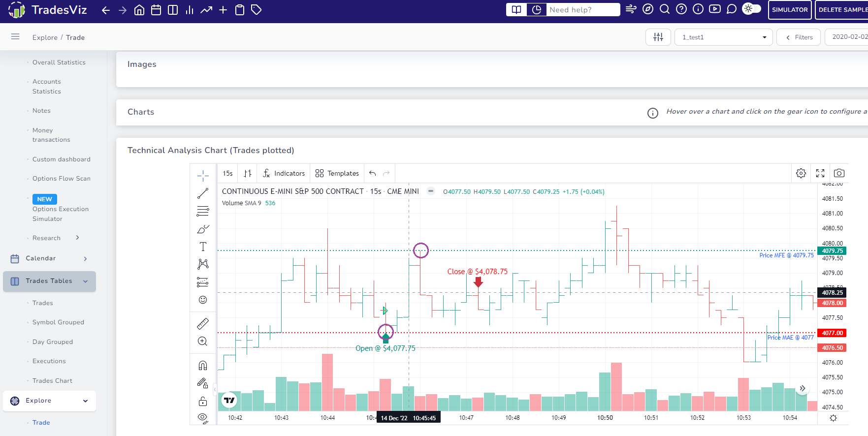Click the magnifier search icon in navbar
The width and height of the screenshot is (868, 436).
[x=665, y=9]
